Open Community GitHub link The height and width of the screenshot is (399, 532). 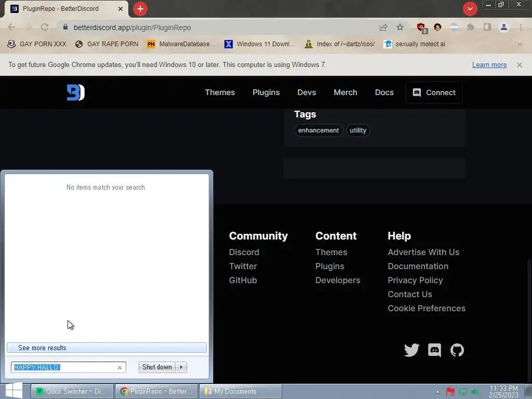pyautogui.click(x=243, y=280)
